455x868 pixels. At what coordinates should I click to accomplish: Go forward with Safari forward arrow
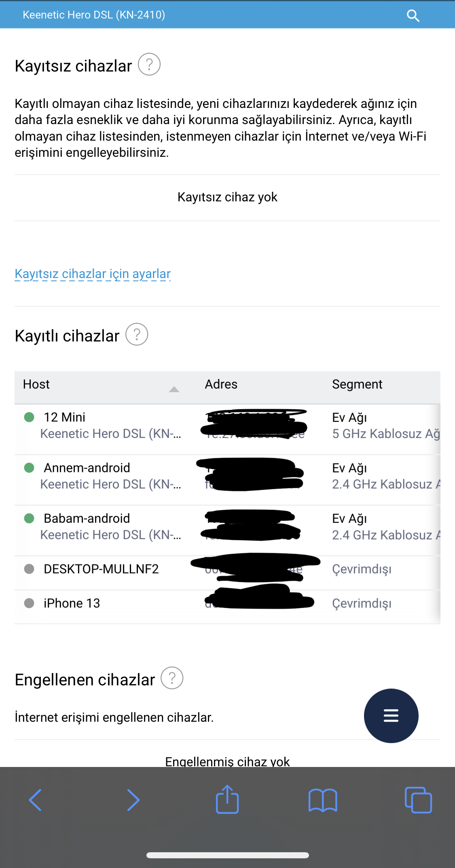pos(133,800)
